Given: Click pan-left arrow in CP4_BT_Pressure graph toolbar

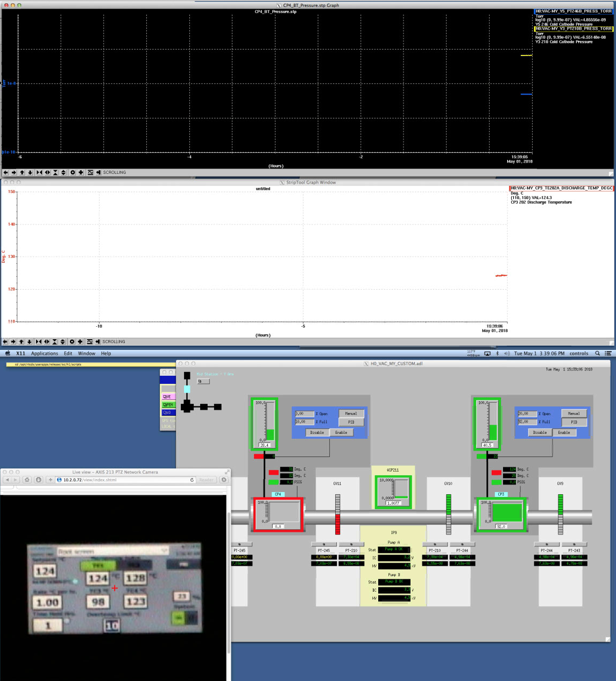Looking at the screenshot, I should click(5, 173).
